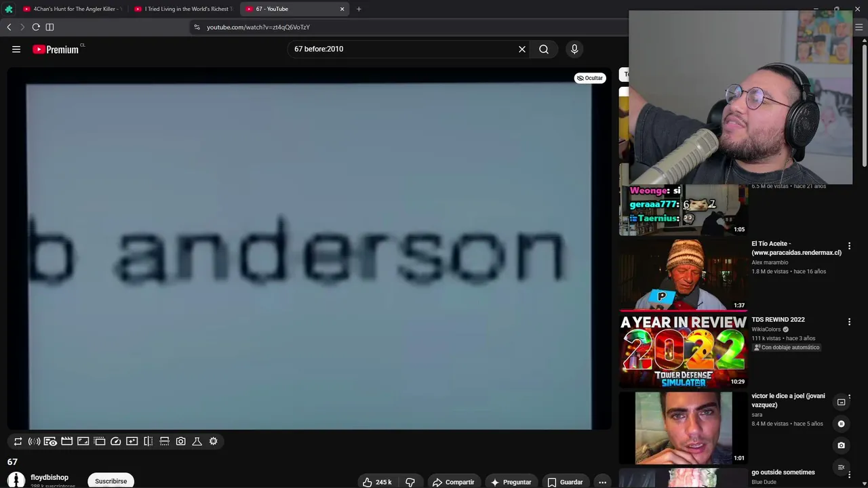Open the browser extension puzzle icon
Screen dimensions: 868x488
[x=9, y=9]
